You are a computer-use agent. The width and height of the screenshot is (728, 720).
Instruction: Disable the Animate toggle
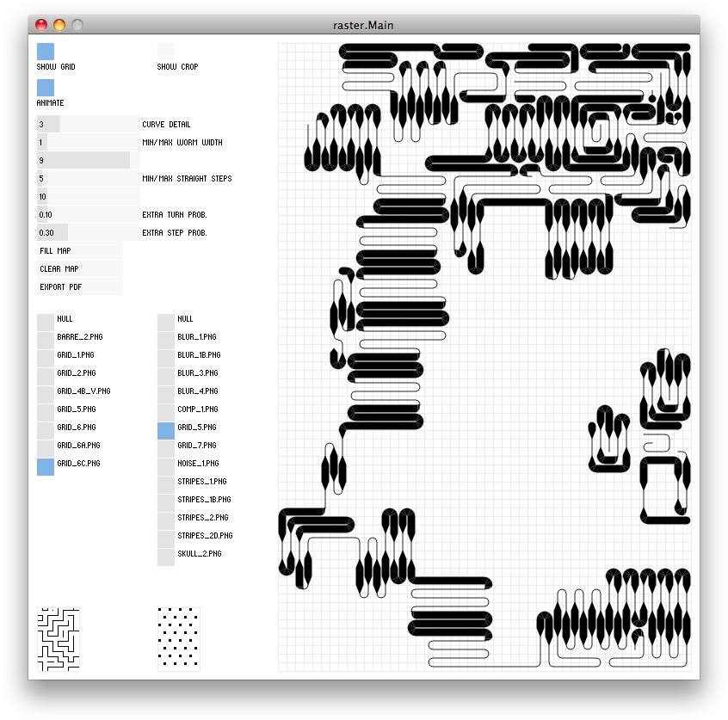pos(46,88)
